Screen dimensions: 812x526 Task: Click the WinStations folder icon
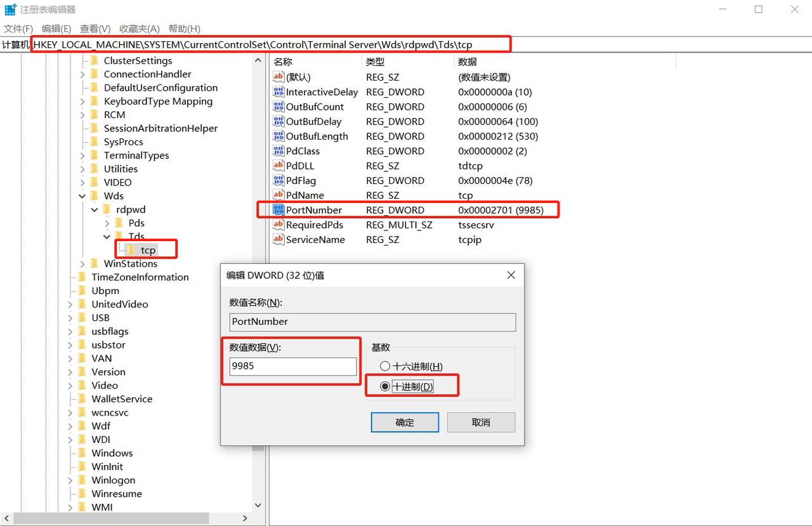(x=95, y=263)
